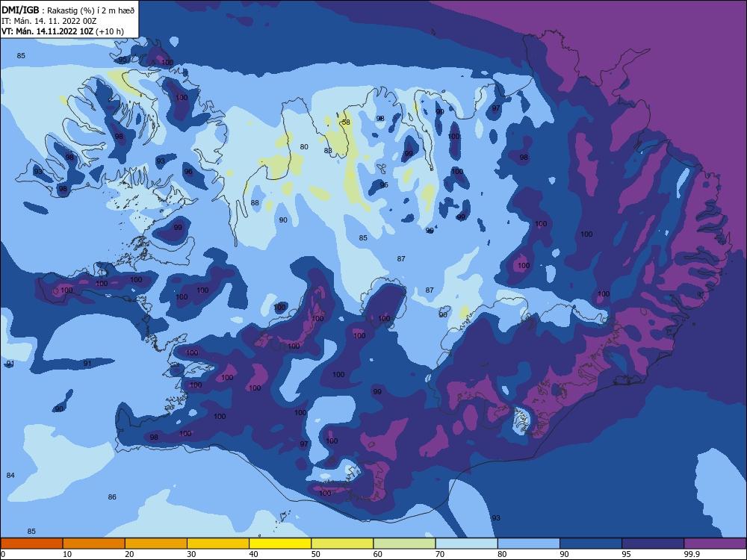Image resolution: width=747 pixels, height=560 pixels.
Task: Click the '86' humidity value over the sea
Action: coord(112,497)
